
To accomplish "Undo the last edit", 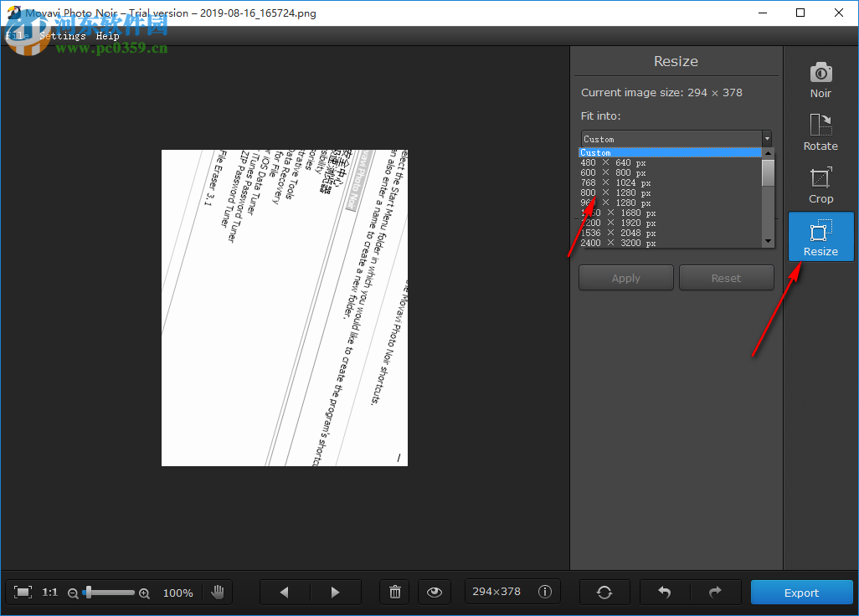I will click(x=664, y=592).
